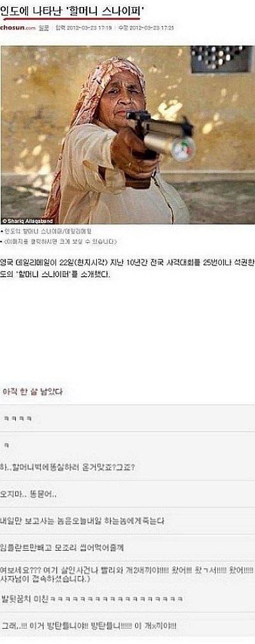Click the Shariq Allaqaband photo credit
Screen dimensions: 255x644
[22, 221]
